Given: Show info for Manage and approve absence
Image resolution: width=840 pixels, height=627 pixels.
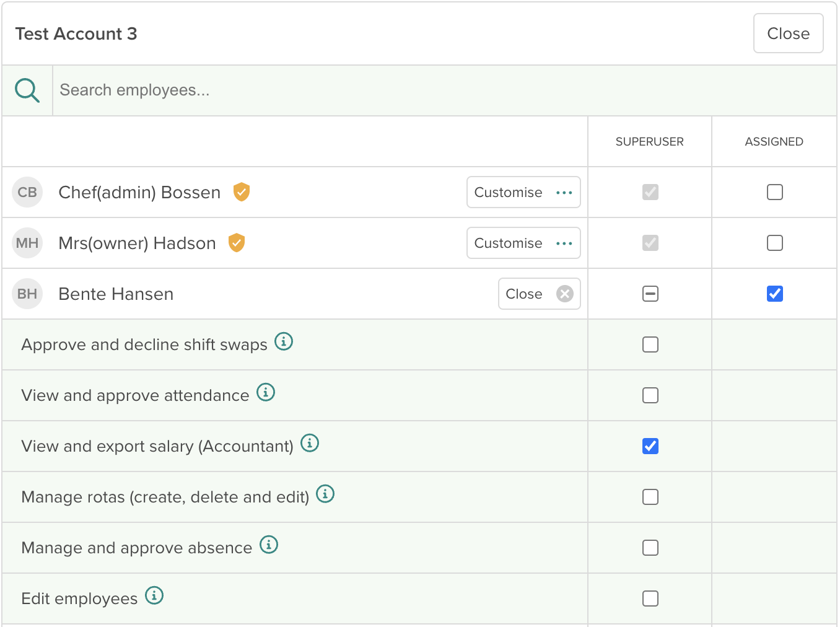Looking at the screenshot, I should [269, 545].
